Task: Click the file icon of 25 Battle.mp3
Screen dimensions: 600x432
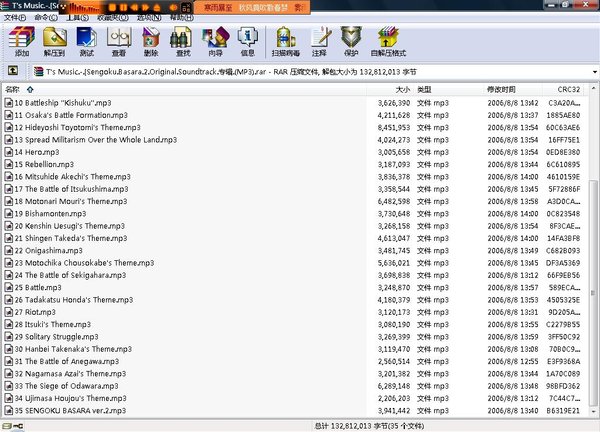Action: 8,287
